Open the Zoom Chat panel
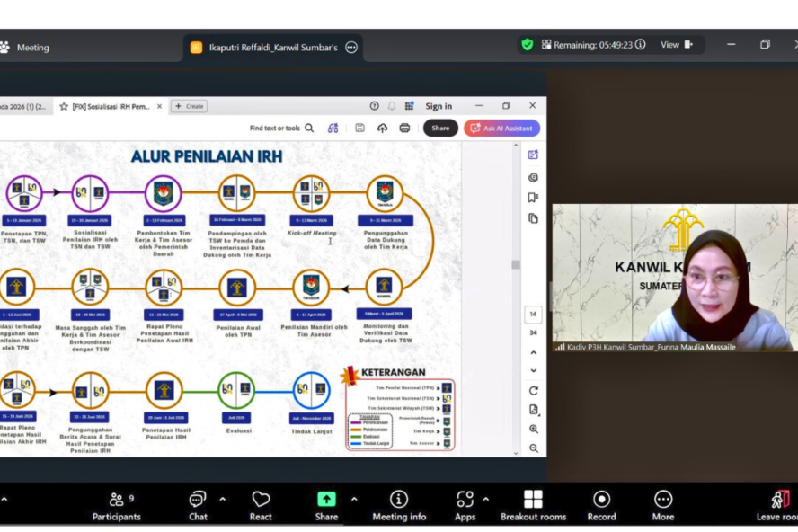Viewport: 798px width, 532px height. (x=198, y=503)
